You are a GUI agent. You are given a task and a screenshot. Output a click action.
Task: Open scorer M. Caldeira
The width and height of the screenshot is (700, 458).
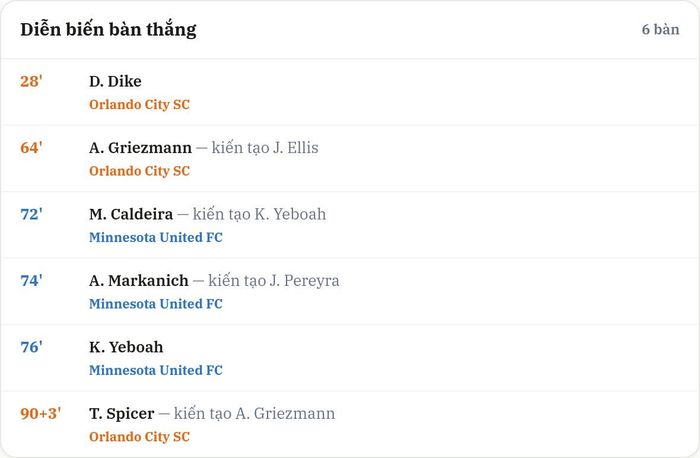point(131,214)
